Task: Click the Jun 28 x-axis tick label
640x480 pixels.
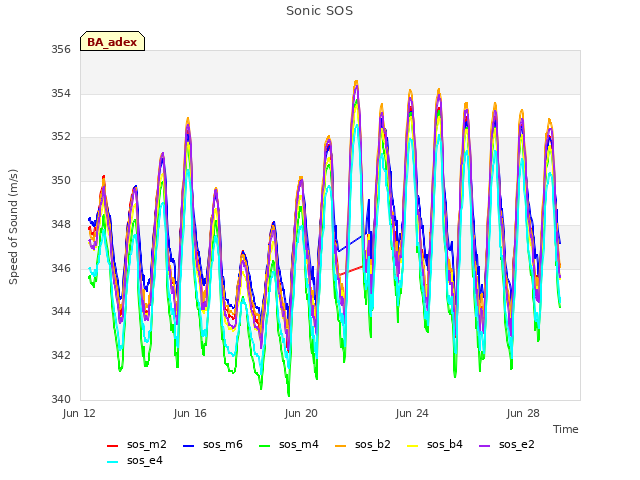Action: coord(523,413)
